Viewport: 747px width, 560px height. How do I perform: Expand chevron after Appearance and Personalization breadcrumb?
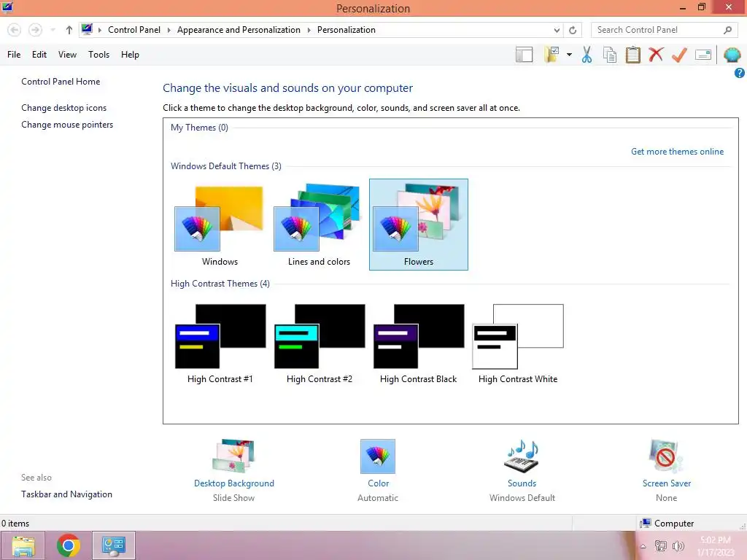pos(309,30)
